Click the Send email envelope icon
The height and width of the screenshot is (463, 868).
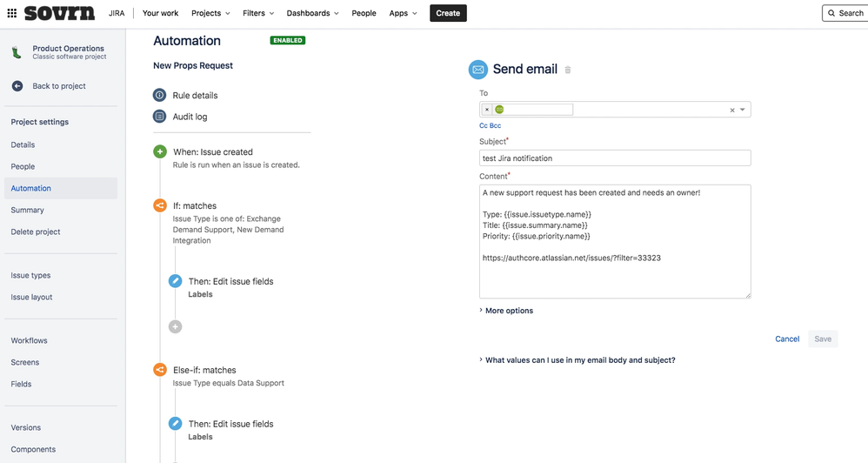coord(478,70)
